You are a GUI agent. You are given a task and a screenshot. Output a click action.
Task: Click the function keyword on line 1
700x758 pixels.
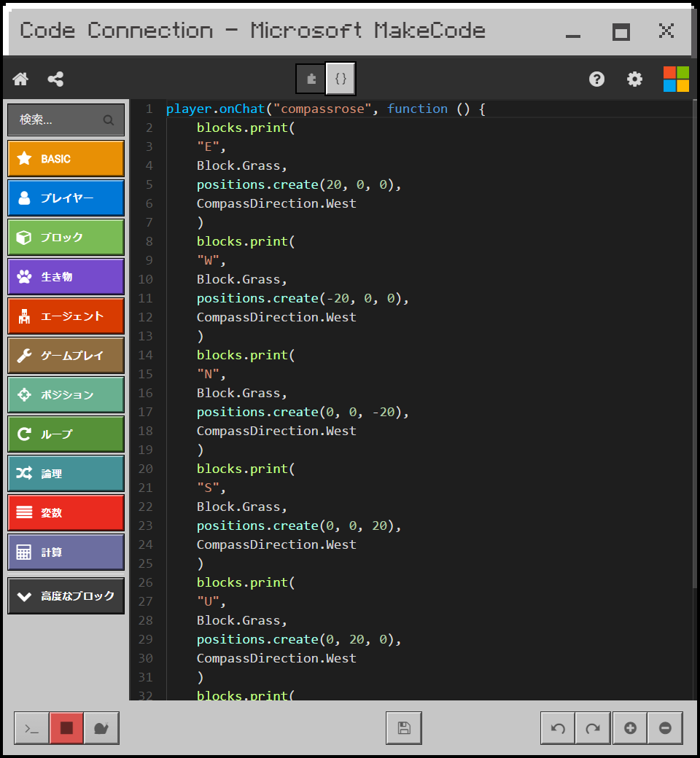pyautogui.click(x=418, y=109)
